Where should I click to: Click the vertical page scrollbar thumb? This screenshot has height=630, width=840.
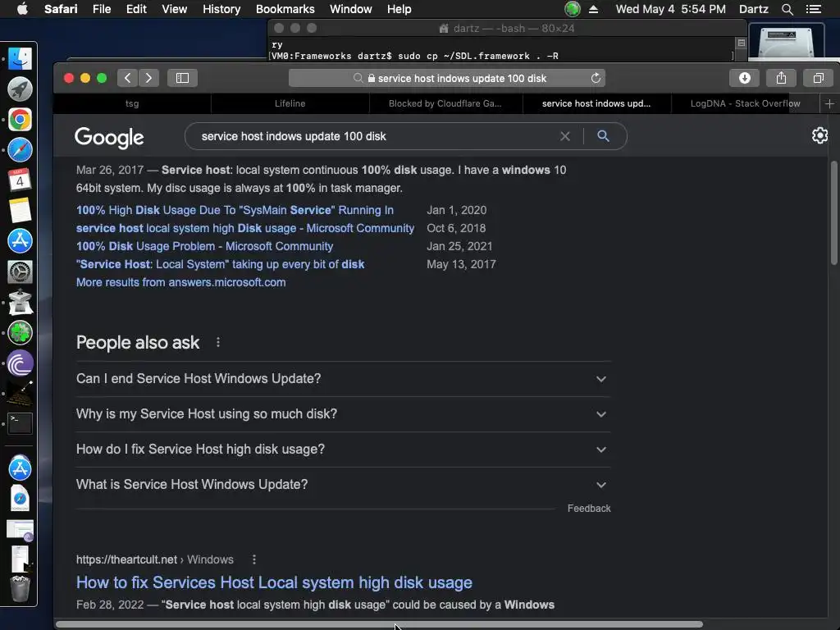[833, 212]
